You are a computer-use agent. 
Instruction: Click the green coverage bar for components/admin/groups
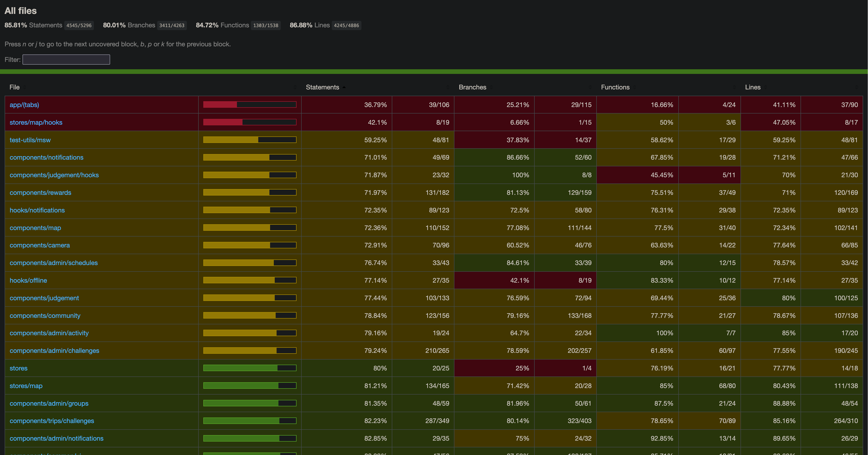(x=250, y=403)
